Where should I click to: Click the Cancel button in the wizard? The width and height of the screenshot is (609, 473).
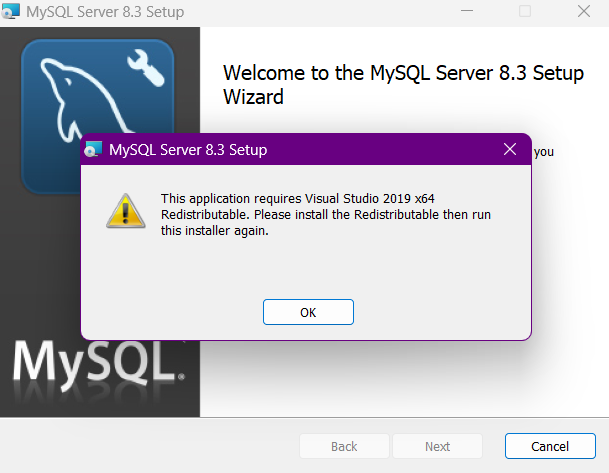[550, 446]
